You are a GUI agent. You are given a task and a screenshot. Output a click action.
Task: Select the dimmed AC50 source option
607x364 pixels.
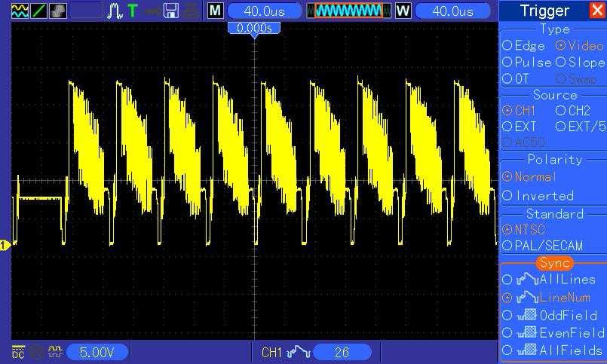524,142
